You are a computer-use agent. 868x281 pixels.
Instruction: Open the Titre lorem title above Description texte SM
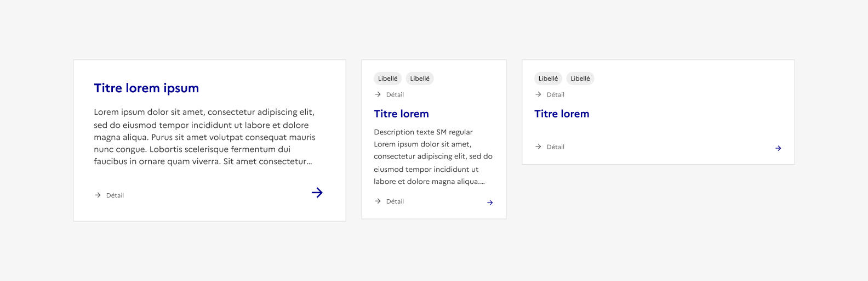coord(401,114)
